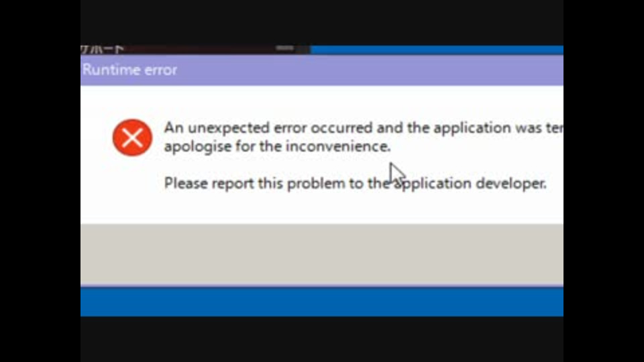Click the red error X icon
The height and width of the screenshot is (362, 644).
[132, 137]
